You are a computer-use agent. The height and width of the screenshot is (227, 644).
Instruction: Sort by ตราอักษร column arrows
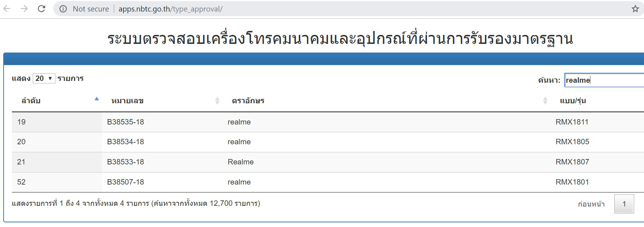pyautogui.click(x=545, y=101)
